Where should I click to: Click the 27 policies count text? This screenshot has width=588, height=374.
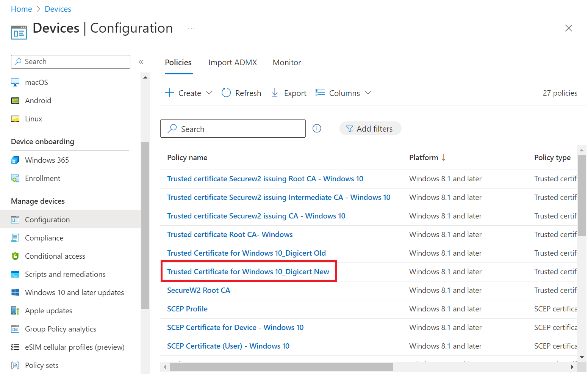click(560, 93)
